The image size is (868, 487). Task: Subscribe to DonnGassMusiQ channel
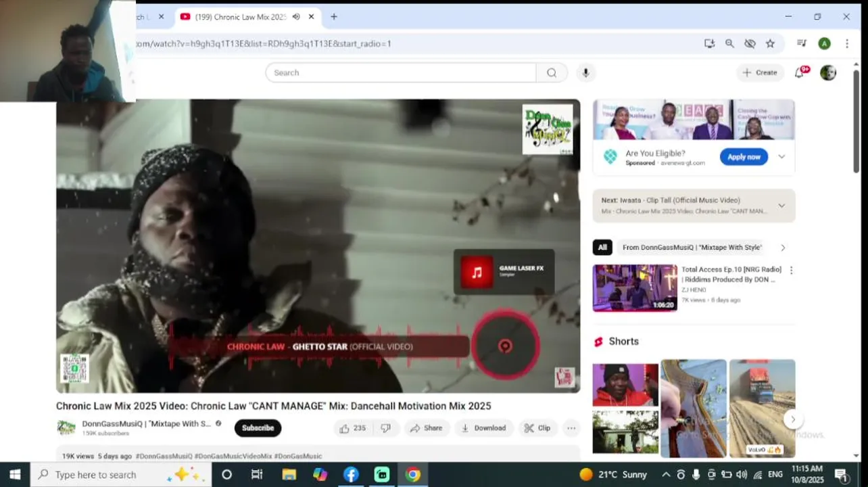[258, 428]
